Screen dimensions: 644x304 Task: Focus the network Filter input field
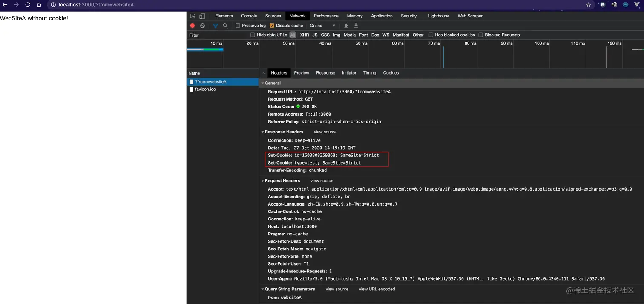(217, 35)
